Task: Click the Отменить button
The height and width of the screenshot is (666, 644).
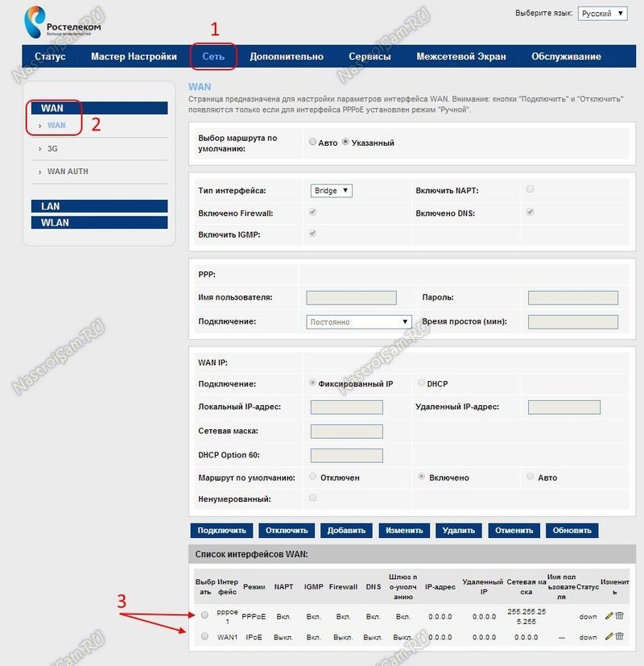Action: (x=514, y=531)
